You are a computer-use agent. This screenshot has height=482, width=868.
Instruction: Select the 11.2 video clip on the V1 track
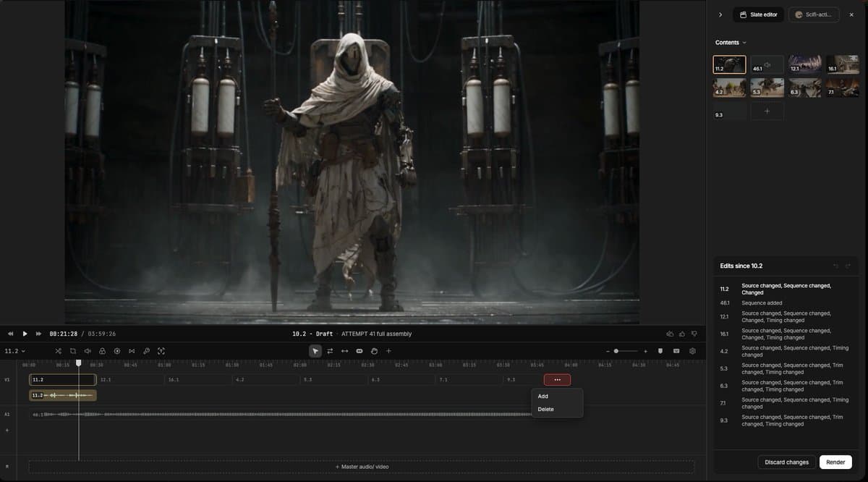[x=63, y=379]
